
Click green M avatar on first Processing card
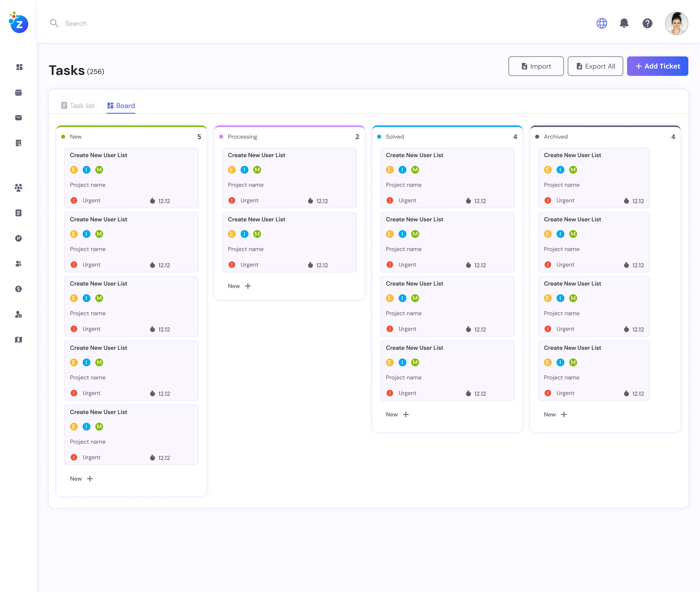pyautogui.click(x=257, y=170)
